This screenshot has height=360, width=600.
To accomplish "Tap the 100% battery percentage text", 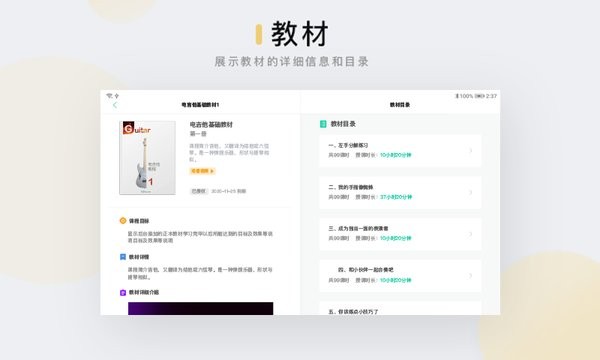I will tap(466, 96).
